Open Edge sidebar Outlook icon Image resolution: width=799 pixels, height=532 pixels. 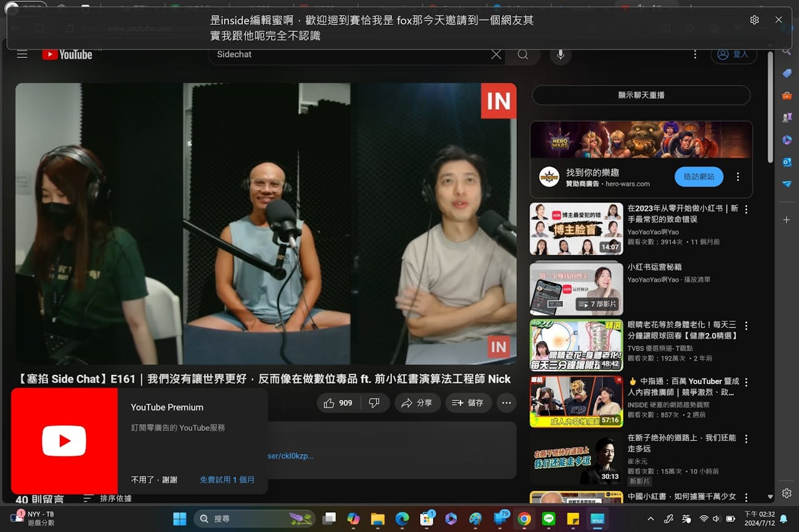[x=787, y=162]
